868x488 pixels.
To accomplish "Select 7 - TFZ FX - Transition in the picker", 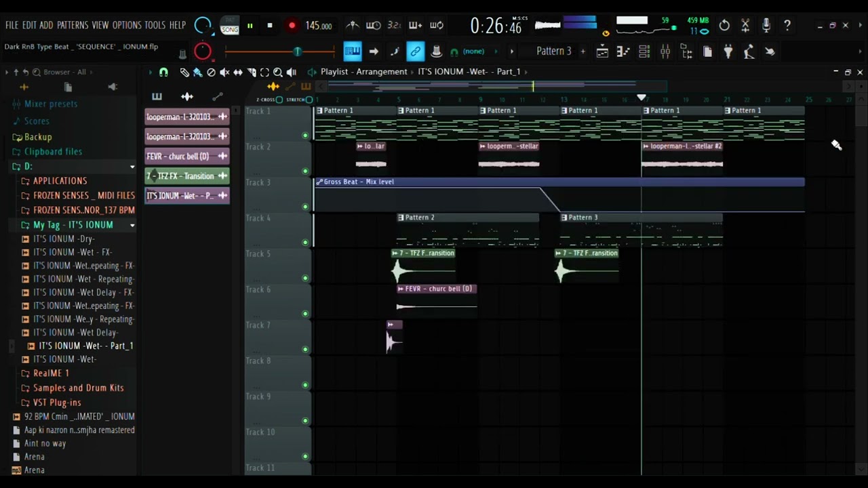I will 187,176.
